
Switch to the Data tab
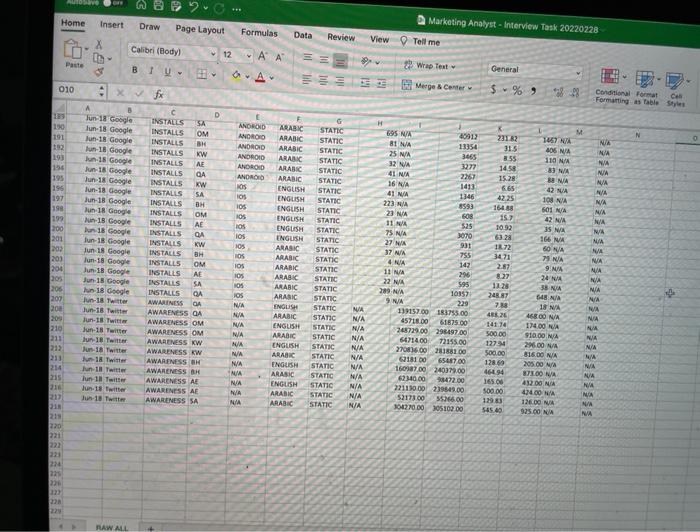[303, 35]
